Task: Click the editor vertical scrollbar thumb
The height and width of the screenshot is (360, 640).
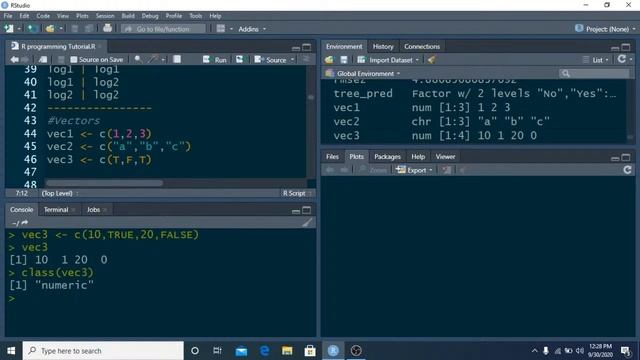Action: coord(311,97)
